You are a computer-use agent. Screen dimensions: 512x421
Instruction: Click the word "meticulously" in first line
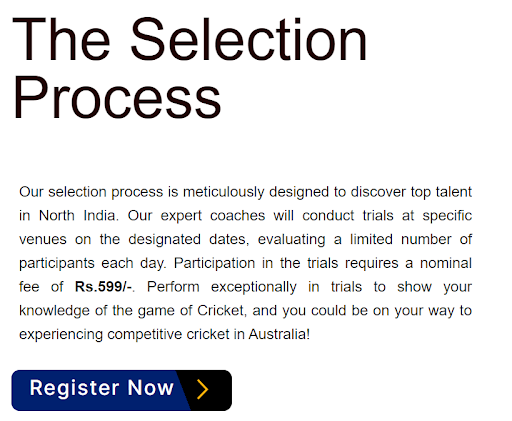224,192
